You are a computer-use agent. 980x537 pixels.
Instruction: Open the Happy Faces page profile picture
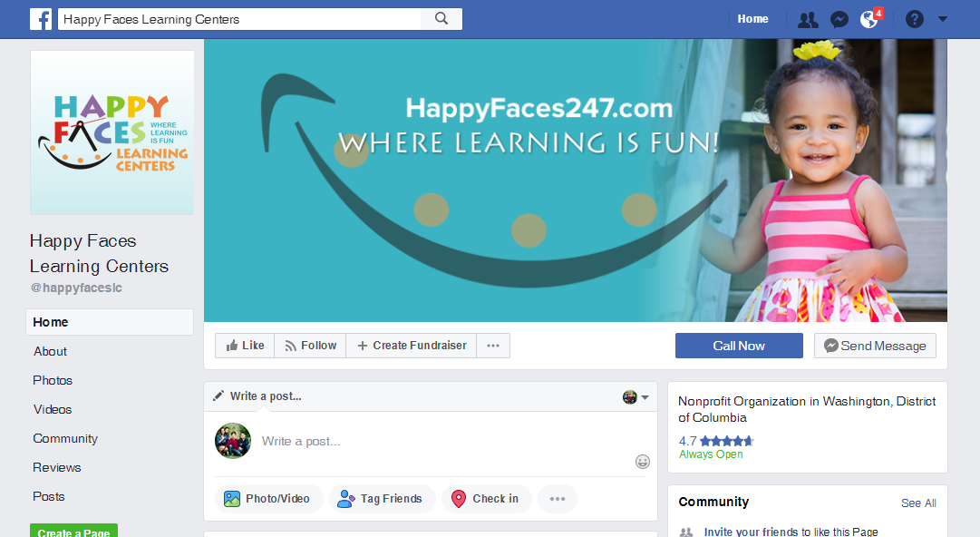point(112,132)
